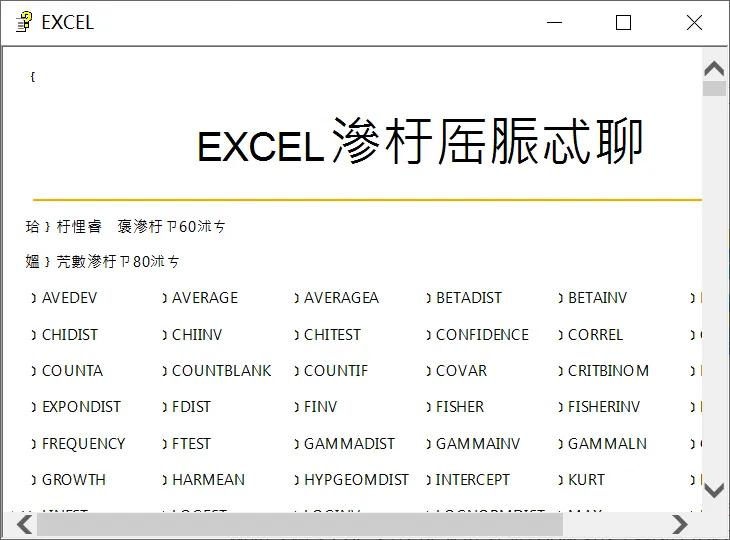Click the horizontal scrollbar left arrow

[x=24, y=525]
